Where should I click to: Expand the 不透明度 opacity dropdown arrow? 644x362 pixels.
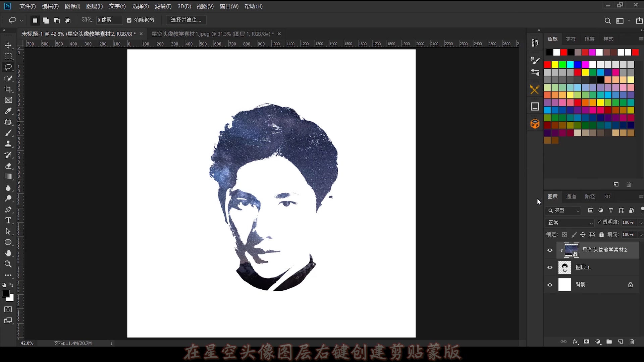pos(641,223)
